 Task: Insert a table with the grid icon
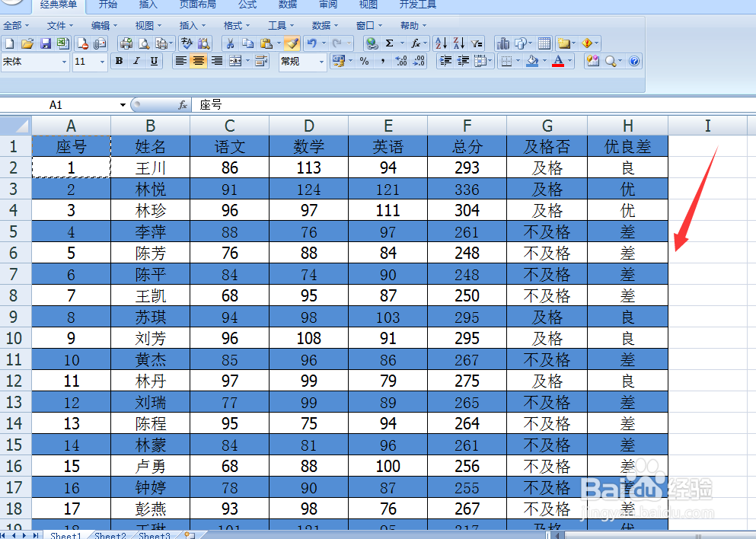pyautogui.click(x=544, y=44)
